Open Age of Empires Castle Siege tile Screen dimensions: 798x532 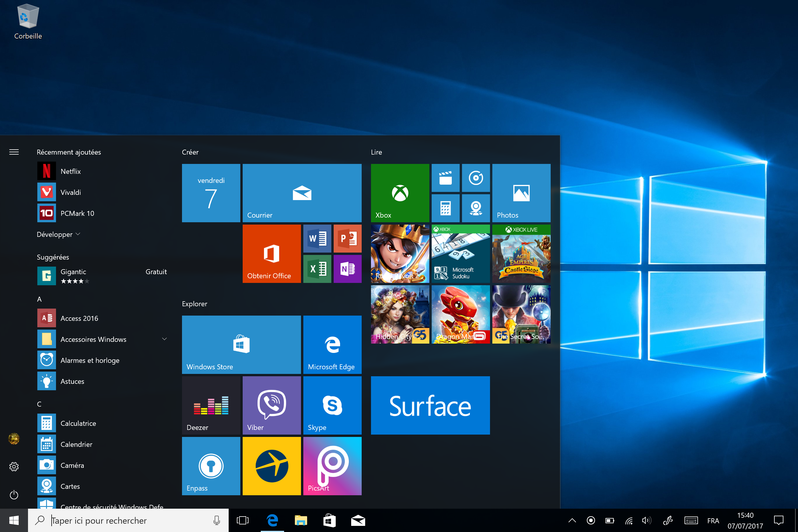[x=521, y=254]
